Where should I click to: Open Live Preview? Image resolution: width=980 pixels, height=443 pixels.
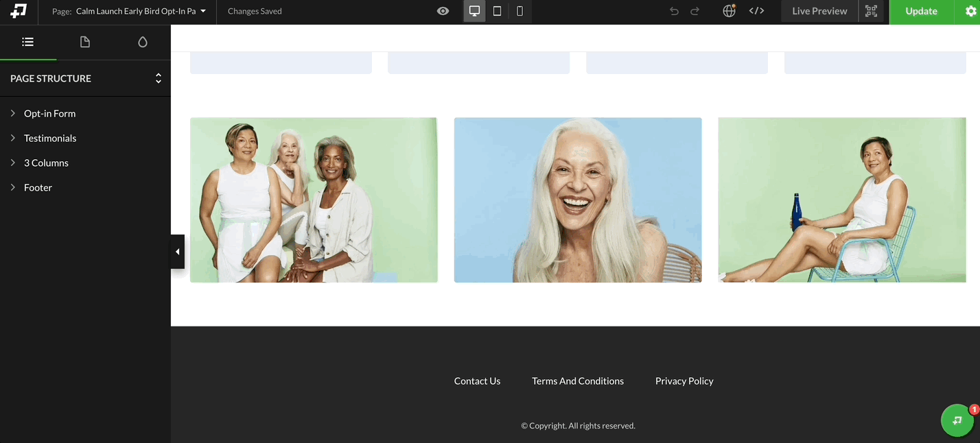[819, 11]
